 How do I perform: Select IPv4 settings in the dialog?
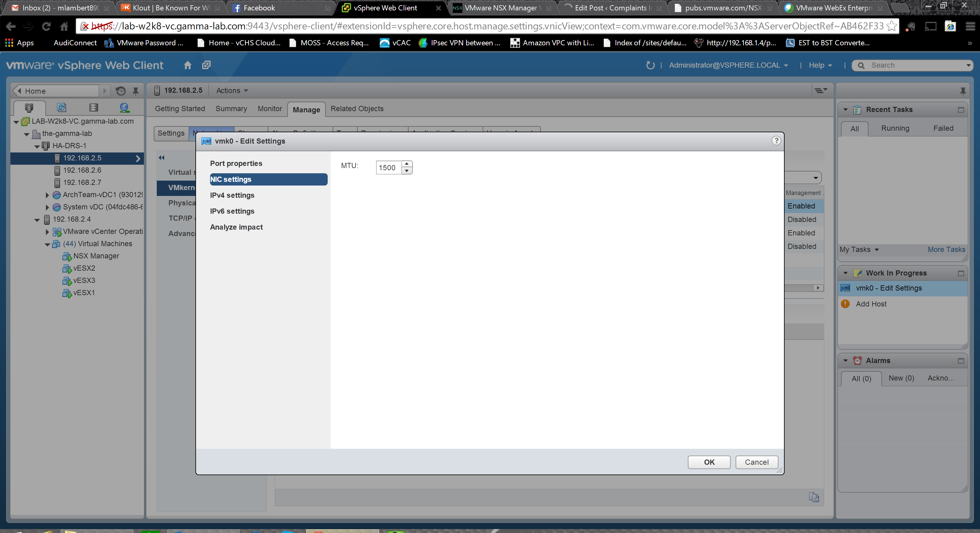click(232, 195)
